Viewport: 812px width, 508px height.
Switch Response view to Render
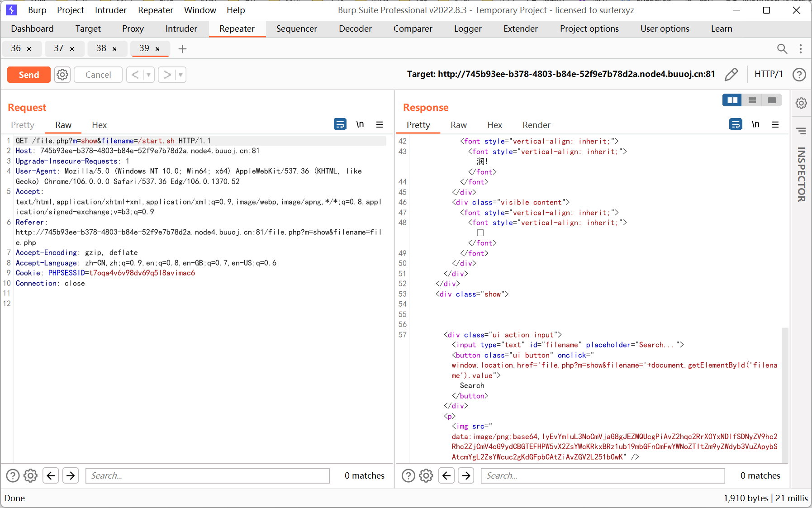click(x=537, y=125)
